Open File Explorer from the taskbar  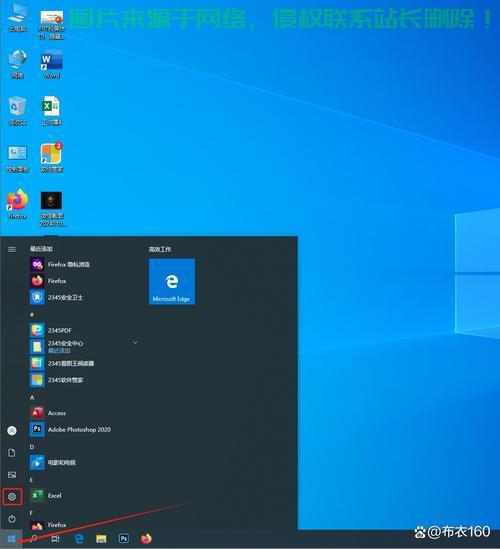tap(101, 539)
